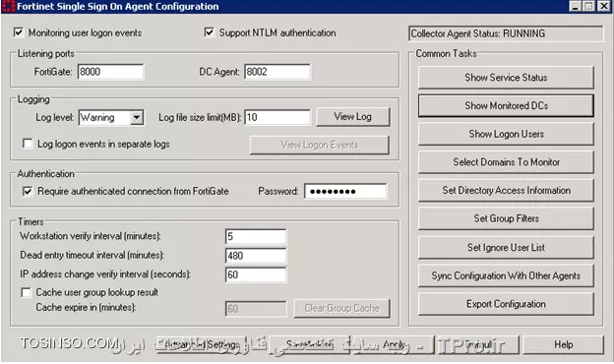Click Select Domains To Monitor
This screenshot has width=614, height=364.
[506, 162]
